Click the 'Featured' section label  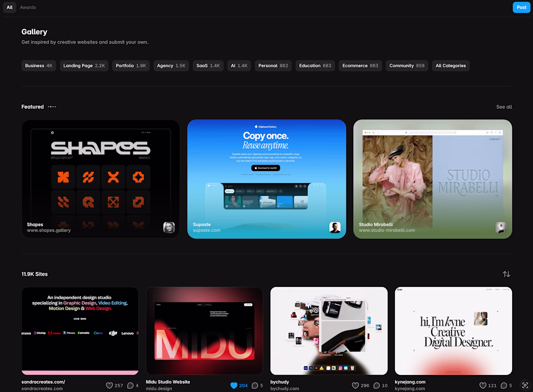tap(32, 107)
